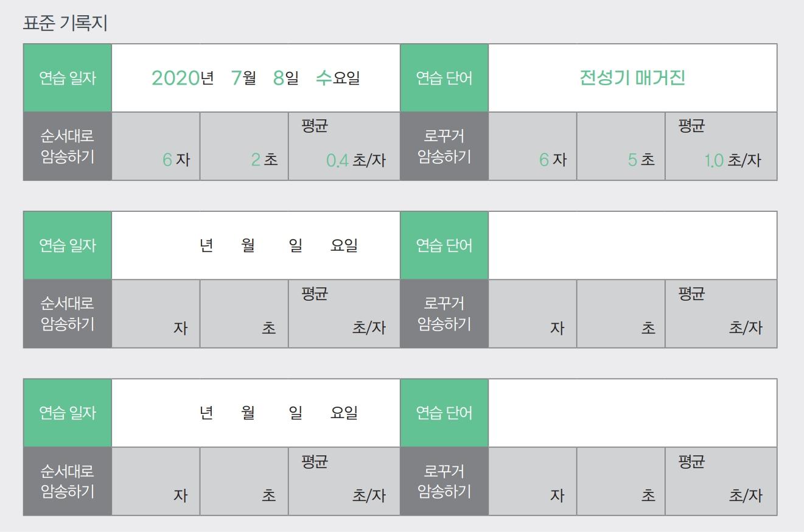Click third table's 연습 일자 green label
Image resolution: width=804 pixels, height=532 pixels.
pyautogui.click(x=68, y=413)
